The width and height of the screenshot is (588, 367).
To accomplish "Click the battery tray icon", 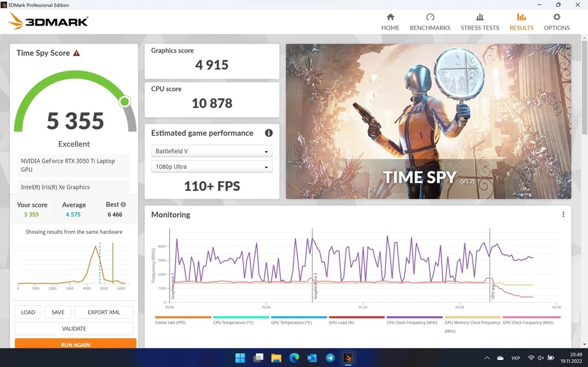I will (x=551, y=358).
